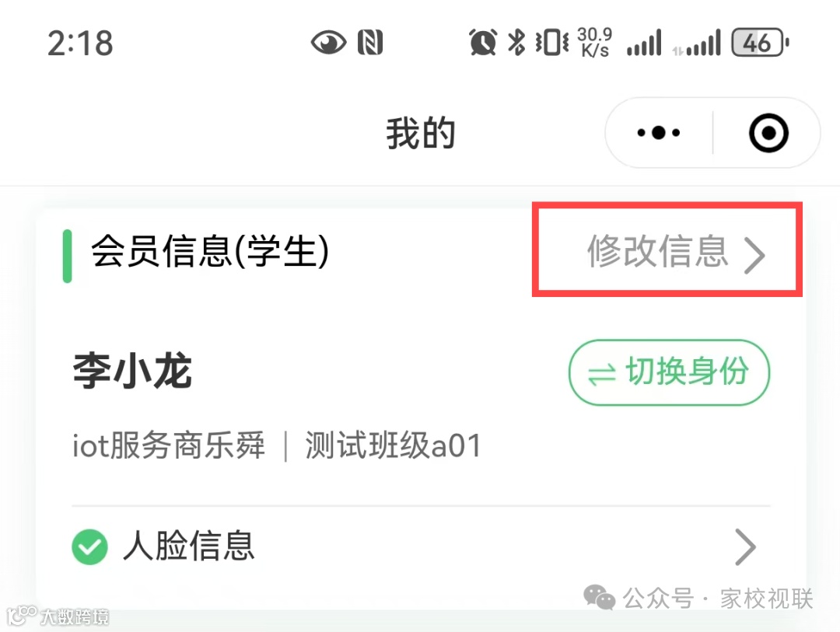This screenshot has width=840, height=632.
Task: Tap the swap arrows on 切换身份
Action: pyautogui.click(x=601, y=375)
